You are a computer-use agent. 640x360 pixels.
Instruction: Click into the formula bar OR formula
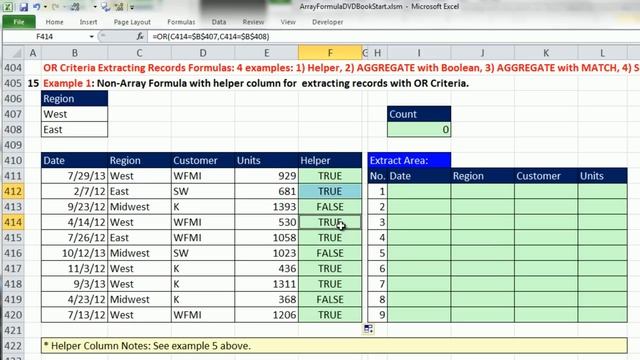211,37
